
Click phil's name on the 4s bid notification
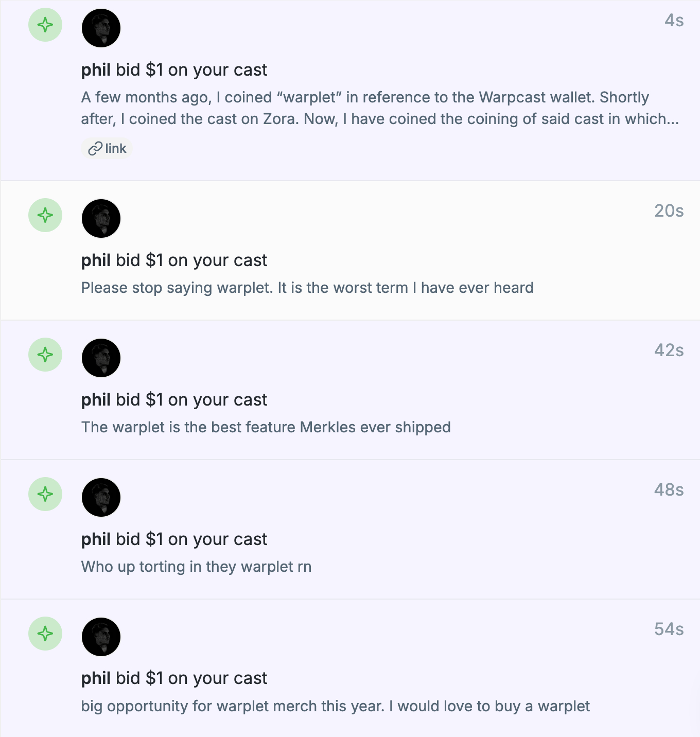[96, 70]
